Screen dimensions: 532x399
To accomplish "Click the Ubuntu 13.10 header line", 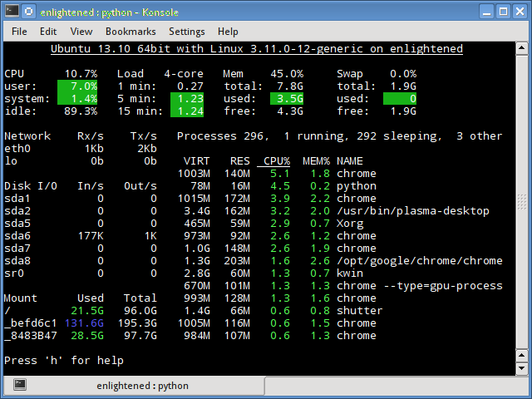I will pos(257,48).
